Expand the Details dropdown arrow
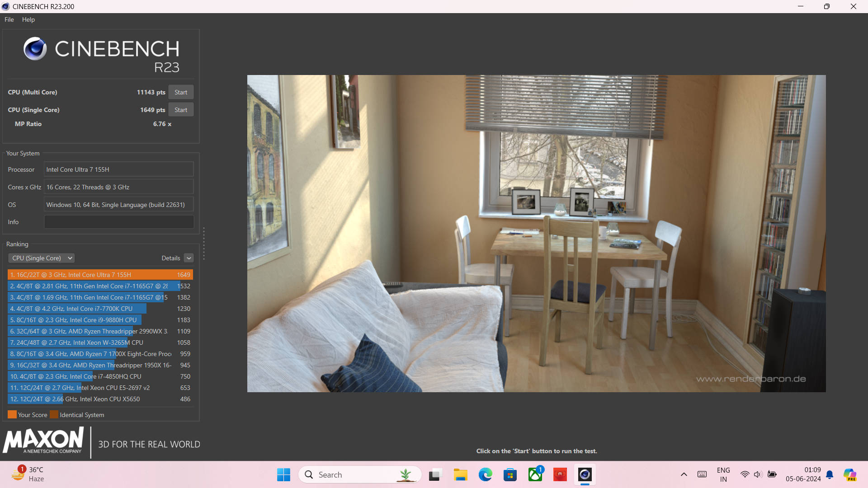The image size is (868, 488). pos(189,258)
